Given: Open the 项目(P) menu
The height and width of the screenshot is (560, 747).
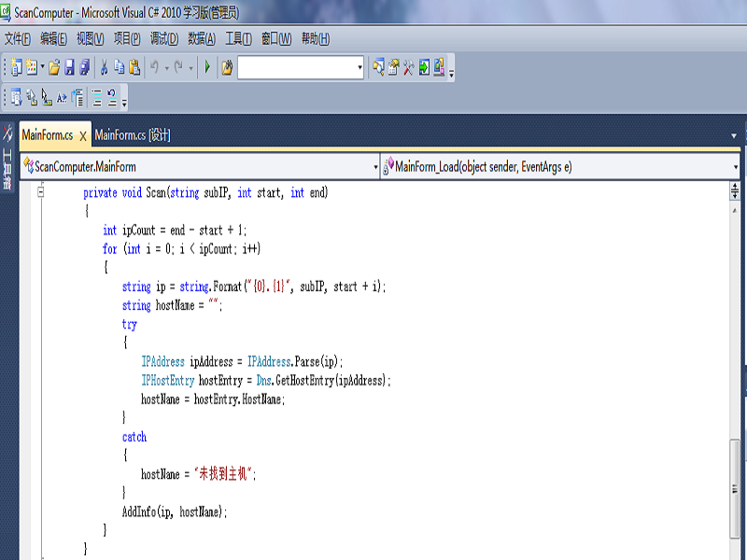Looking at the screenshot, I should [127, 38].
